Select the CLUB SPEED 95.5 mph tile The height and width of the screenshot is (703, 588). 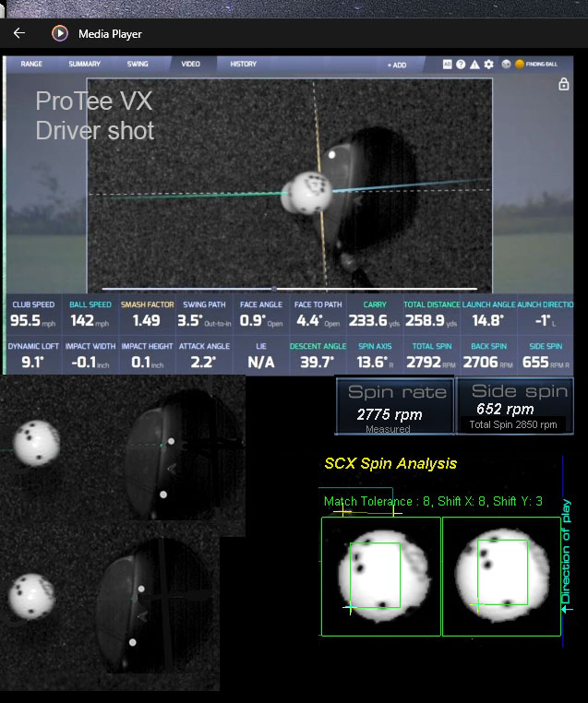(x=33, y=315)
